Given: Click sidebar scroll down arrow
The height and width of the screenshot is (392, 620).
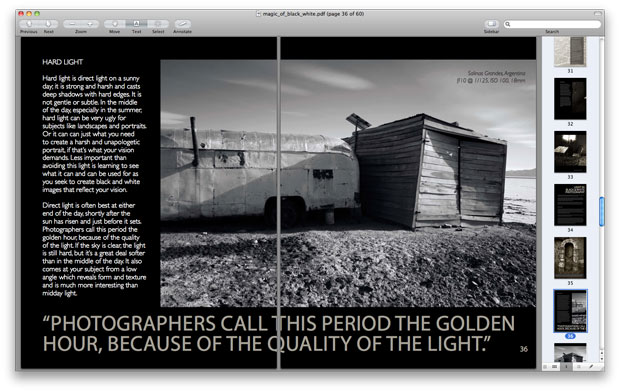Looking at the screenshot, I should tap(601, 358).
